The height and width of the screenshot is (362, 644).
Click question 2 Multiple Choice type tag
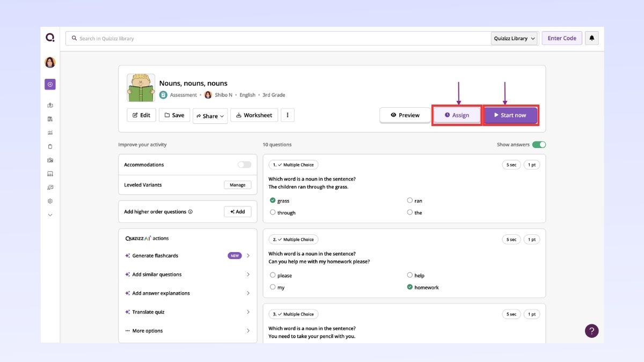pos(293,240)
